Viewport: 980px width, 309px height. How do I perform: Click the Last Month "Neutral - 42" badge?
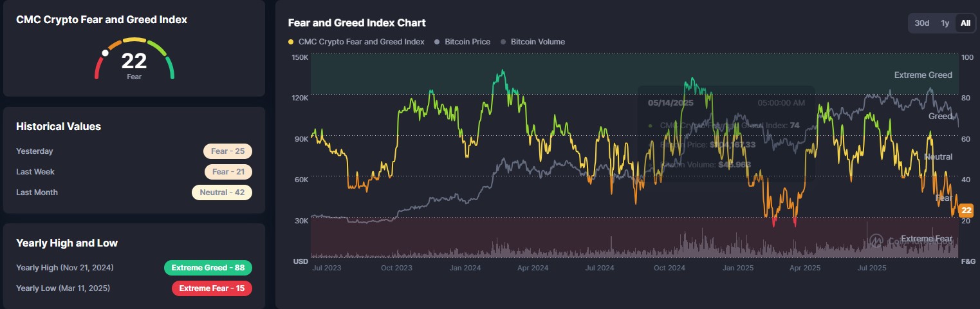click(x=222, y=192)
